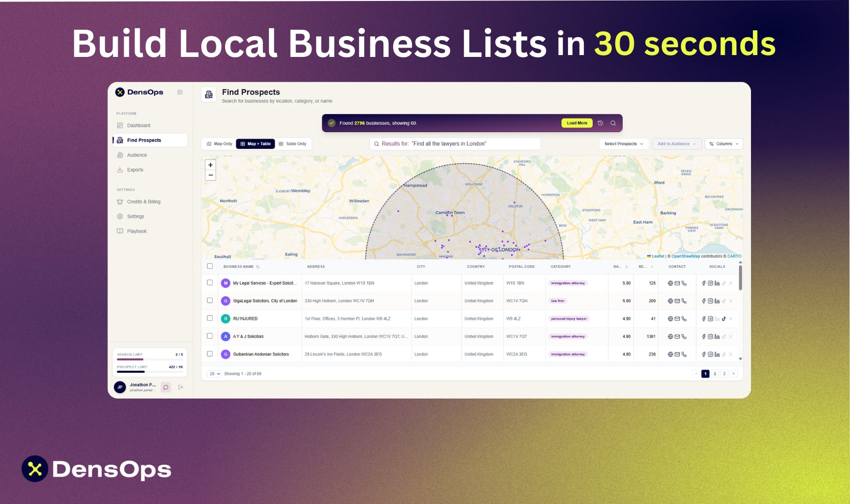Click the Prospect Limit progress bar
Screen dimensions: 850x504
pyautogui.click(x=150, y=372)
